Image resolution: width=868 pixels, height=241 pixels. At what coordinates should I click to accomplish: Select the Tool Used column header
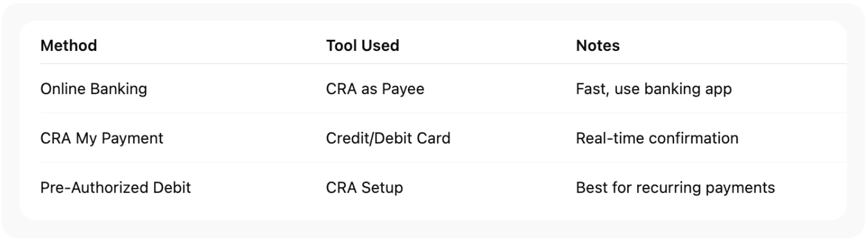pos(362,46)
